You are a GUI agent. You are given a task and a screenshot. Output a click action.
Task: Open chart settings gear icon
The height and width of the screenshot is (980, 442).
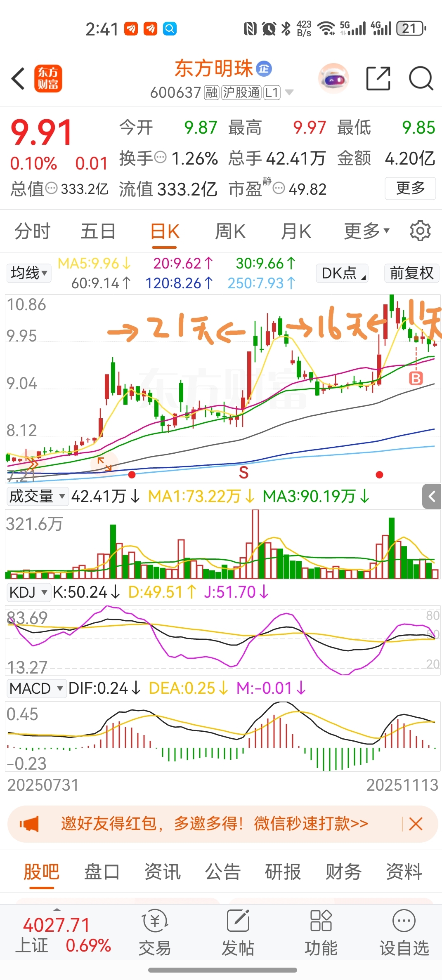tap(420, 231)
